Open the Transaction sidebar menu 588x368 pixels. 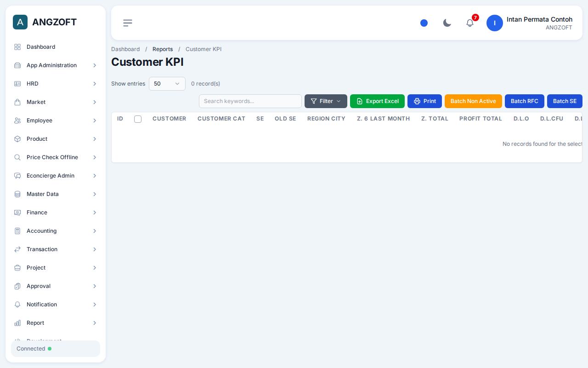click(56, 249)
